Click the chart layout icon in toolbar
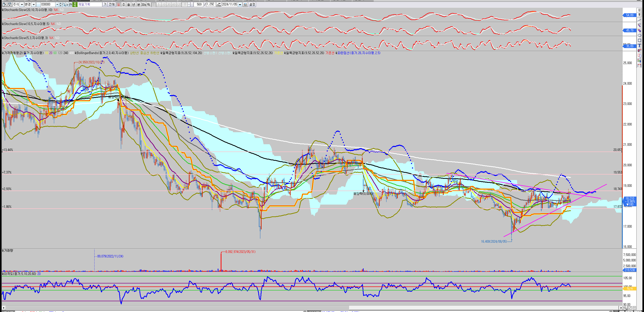Screen dimensions: 644x312 (10, 4)
